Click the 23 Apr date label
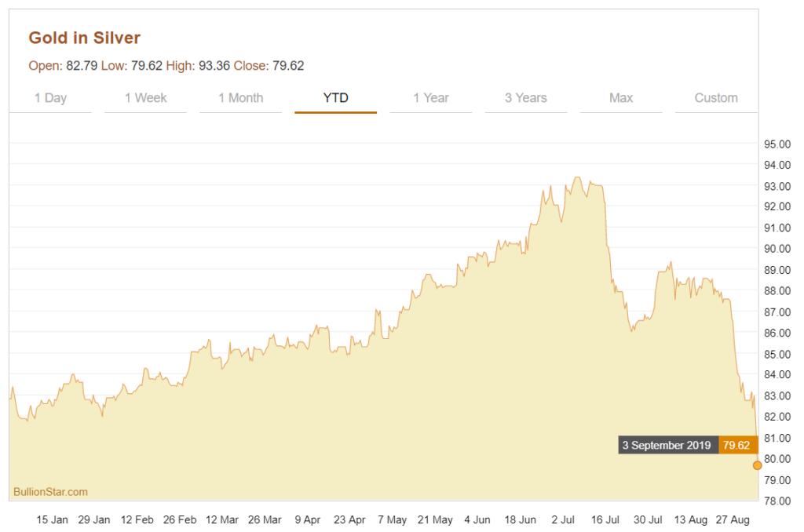Viewport: 804px width, 532px height. pyautogui.click(x=349, y=519)
